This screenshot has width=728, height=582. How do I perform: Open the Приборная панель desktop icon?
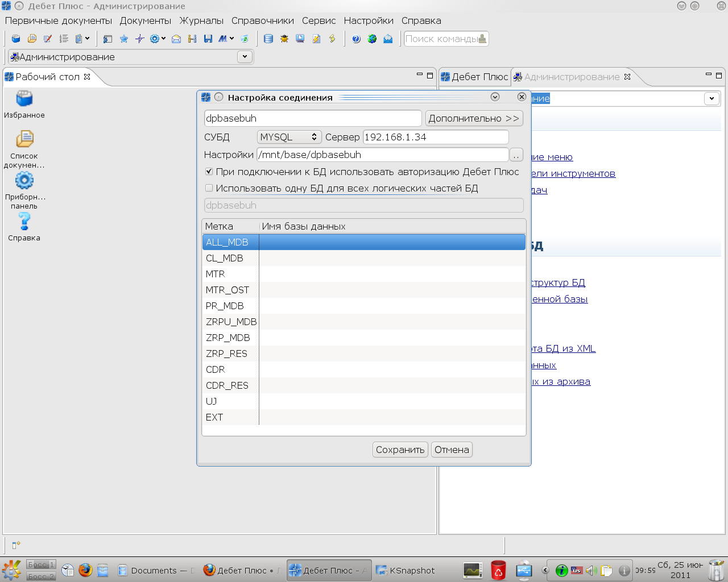24,190
